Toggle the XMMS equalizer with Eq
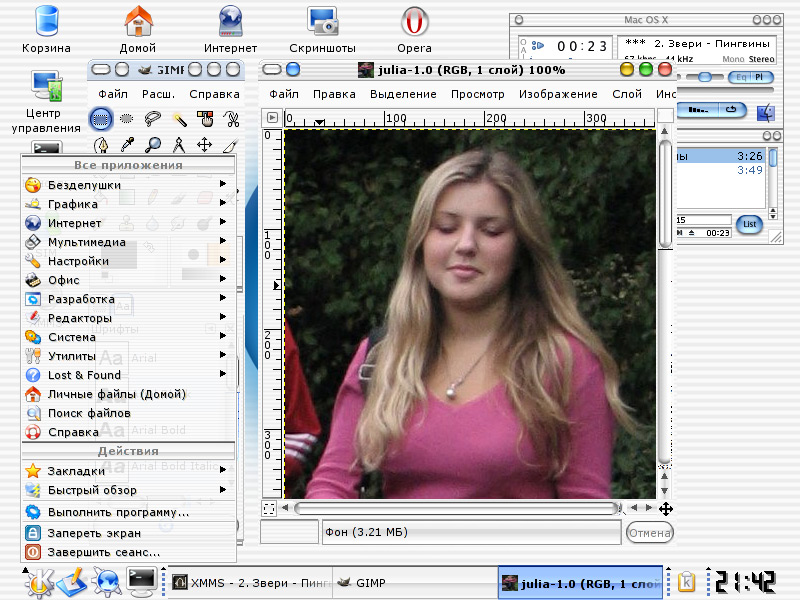This screenshot has height=600, width=800. click(741, 77)
